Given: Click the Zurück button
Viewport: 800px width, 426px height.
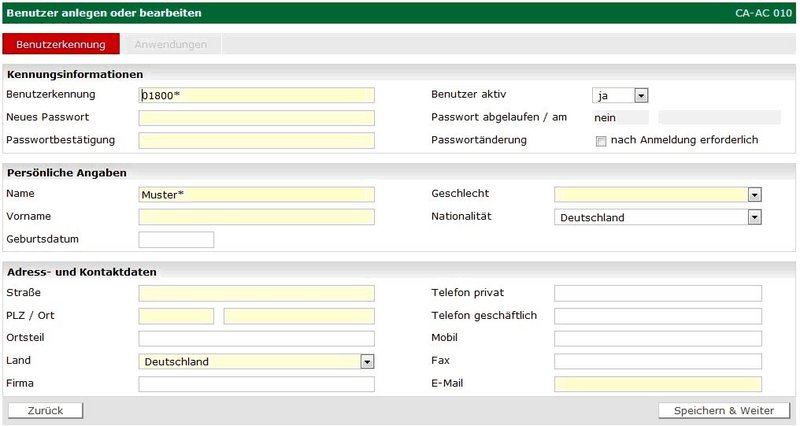Looking at the screenshot, I should (46, 411).
